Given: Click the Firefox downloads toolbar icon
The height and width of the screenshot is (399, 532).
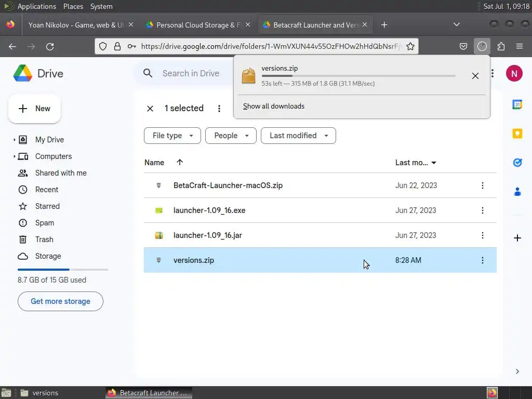Looking at the screenshot, I should (x=482, y=46).
